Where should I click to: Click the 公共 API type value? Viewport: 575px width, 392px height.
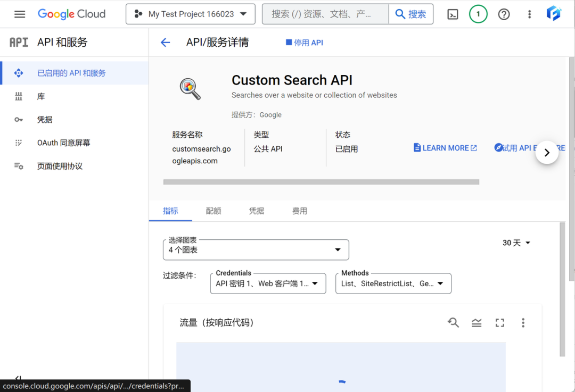(x=268, y=149)
